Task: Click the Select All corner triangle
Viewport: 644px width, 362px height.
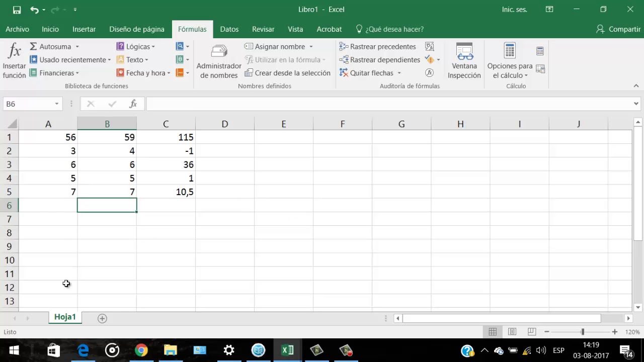Action: 12,124
